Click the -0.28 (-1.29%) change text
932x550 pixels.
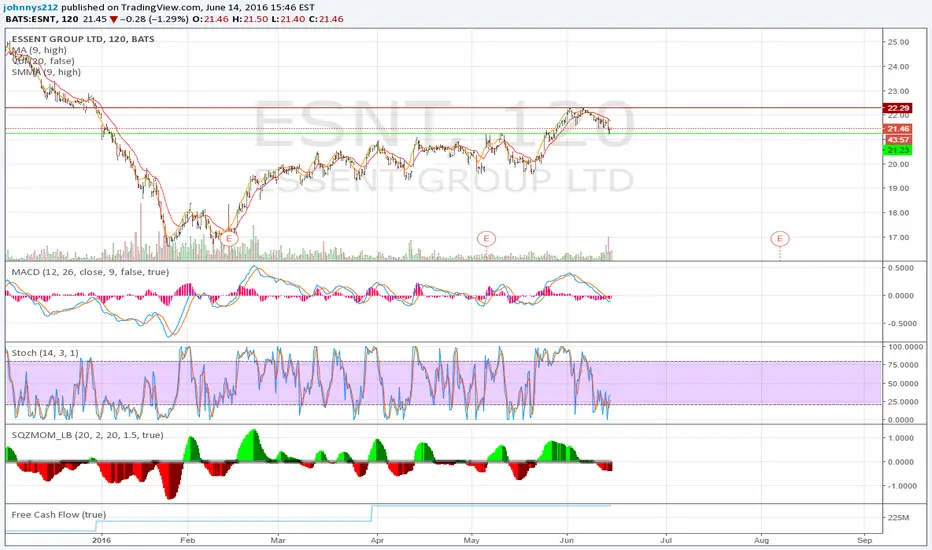click(x=155, y=19)
